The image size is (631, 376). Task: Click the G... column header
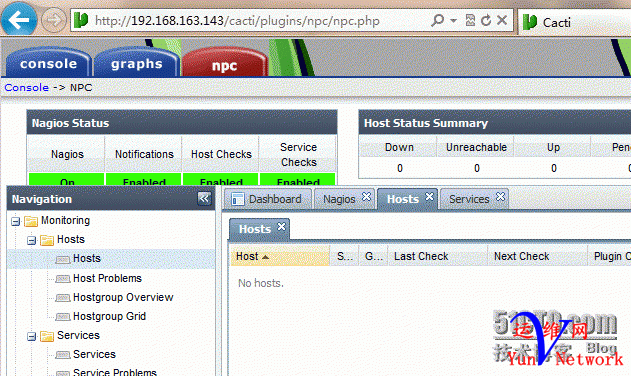point(373,256)
